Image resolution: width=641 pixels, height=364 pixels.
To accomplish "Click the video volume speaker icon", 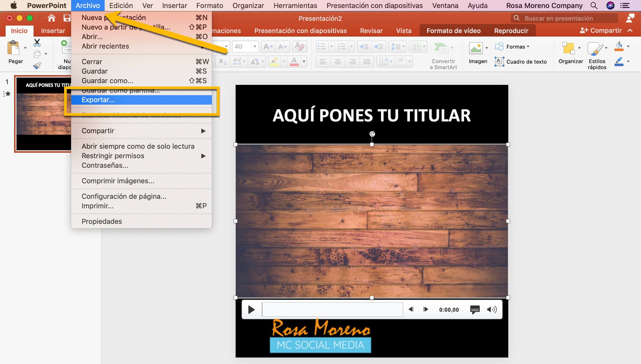I will (491, 309).
